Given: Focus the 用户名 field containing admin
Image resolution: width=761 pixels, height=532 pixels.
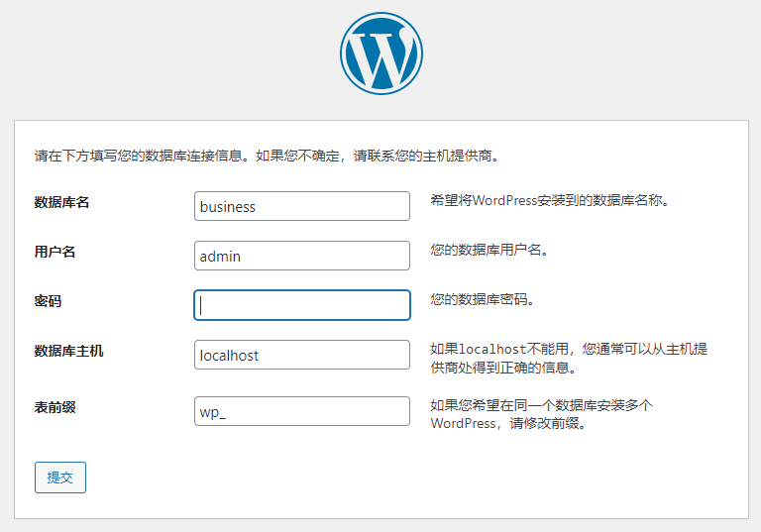Looking at the screenshot, I should pos(302,256).
